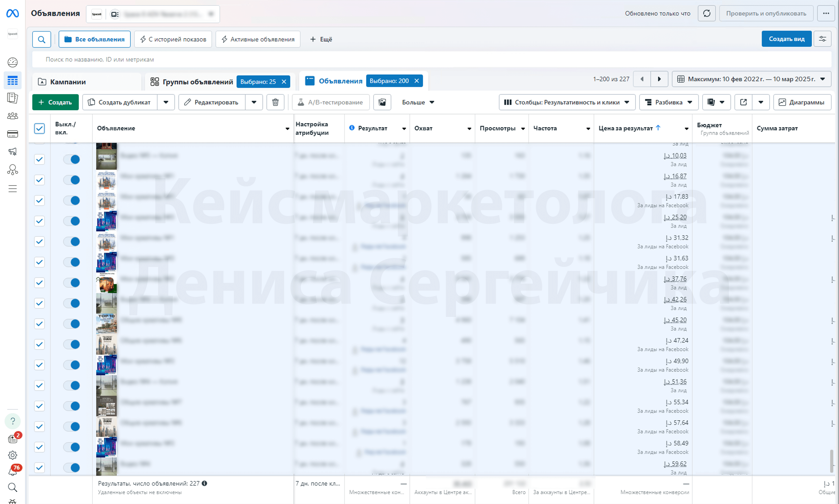Switch to the Кампании tab
Viewport: 839px width, 504px height.
pos(87,82)
